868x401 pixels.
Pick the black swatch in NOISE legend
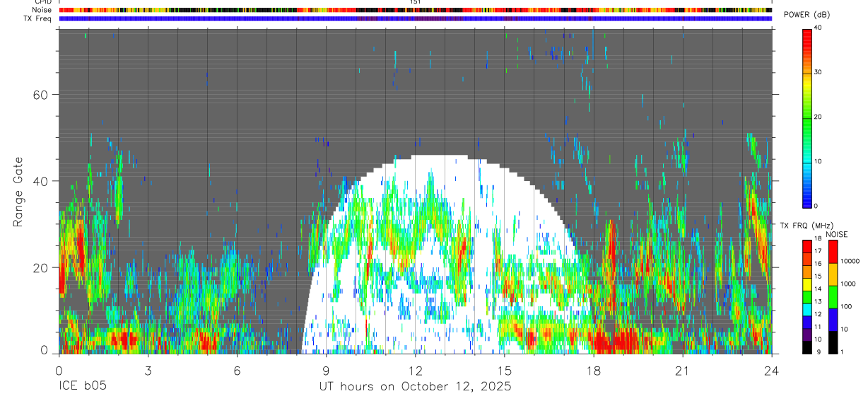[832, 342]
